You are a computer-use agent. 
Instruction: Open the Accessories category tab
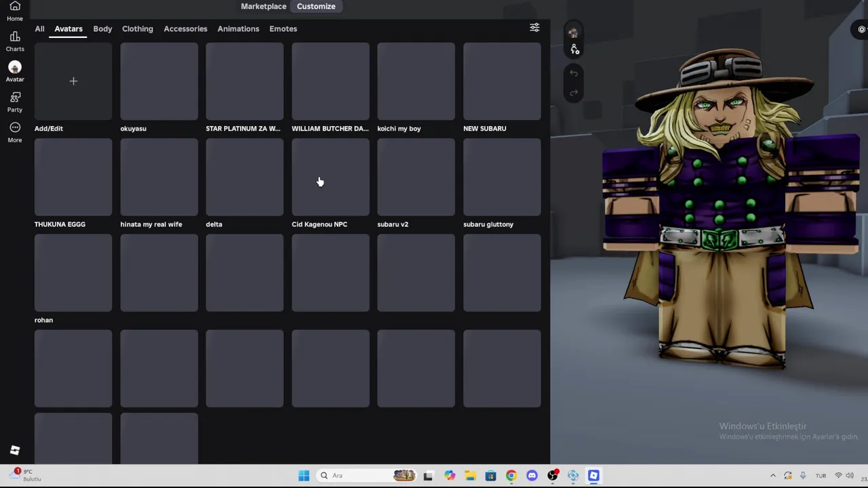pyautogui.click(x=185, y=28)
